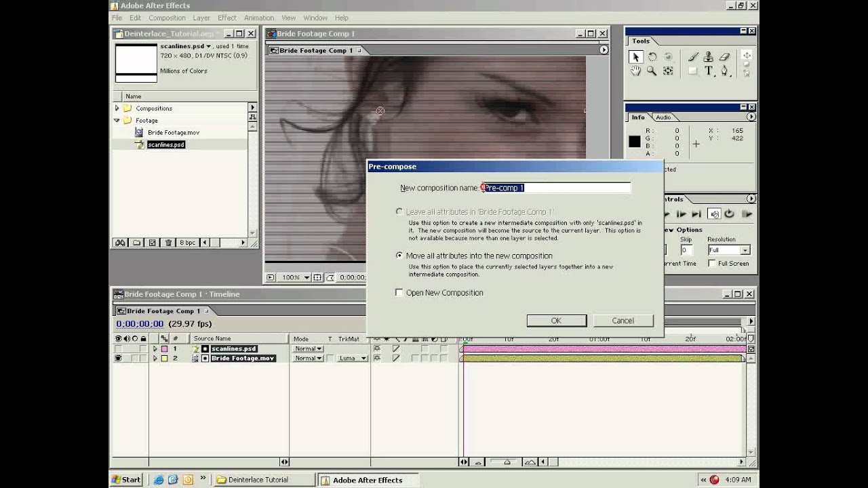This screenshot has height=488, width=868.
Task: Open the Resolution Full dropdown
Action: pyautogui.click(x=728, y=250)
